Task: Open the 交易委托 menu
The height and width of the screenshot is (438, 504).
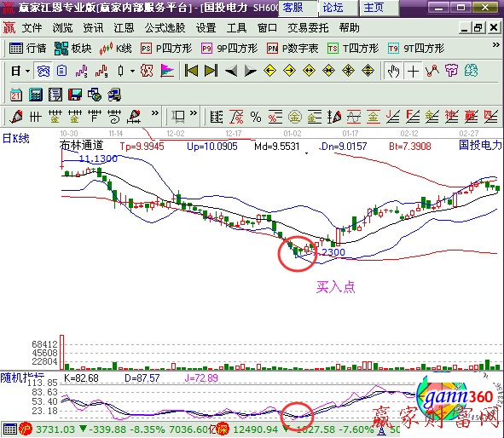Action: [x=308, y=28]
